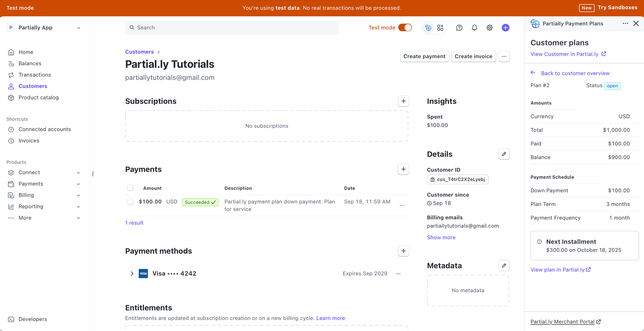The image size is (644, 331).
Task: Edit Metadata using the pencil icon
Action: (504, 265)
